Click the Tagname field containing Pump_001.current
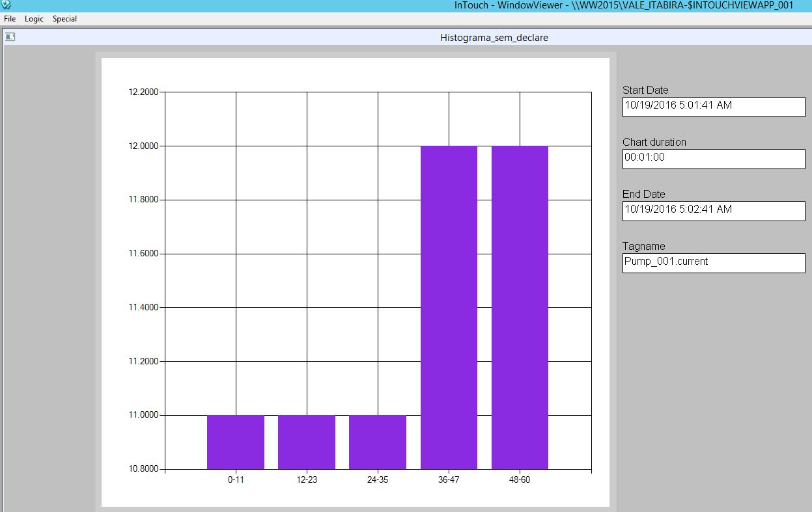This screenshot has width=812, height=512. click(x=713, y=262)
